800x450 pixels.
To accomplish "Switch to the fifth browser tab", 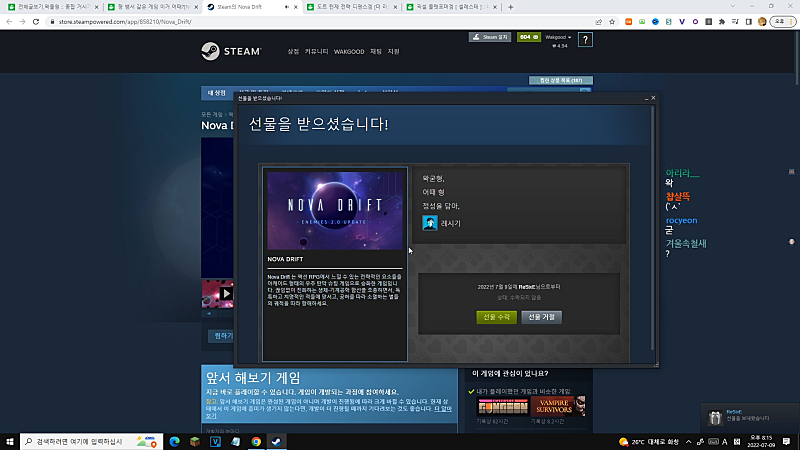I will coord(452,7).
